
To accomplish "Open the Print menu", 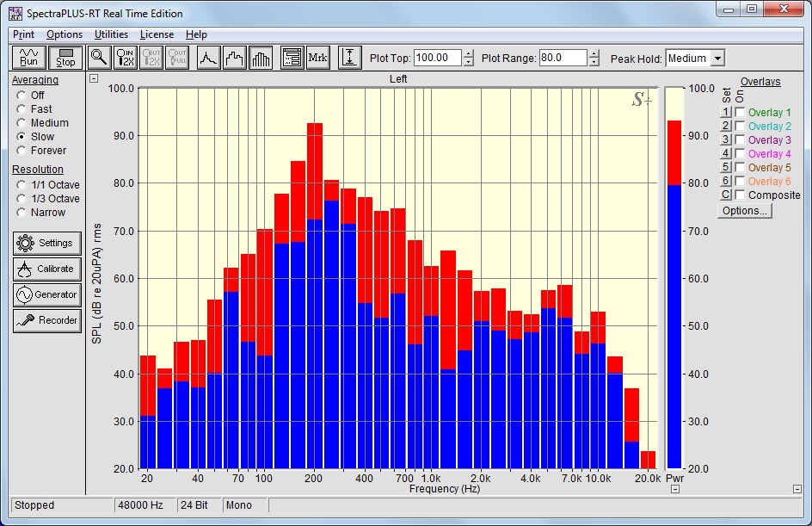I will [23, 34].
